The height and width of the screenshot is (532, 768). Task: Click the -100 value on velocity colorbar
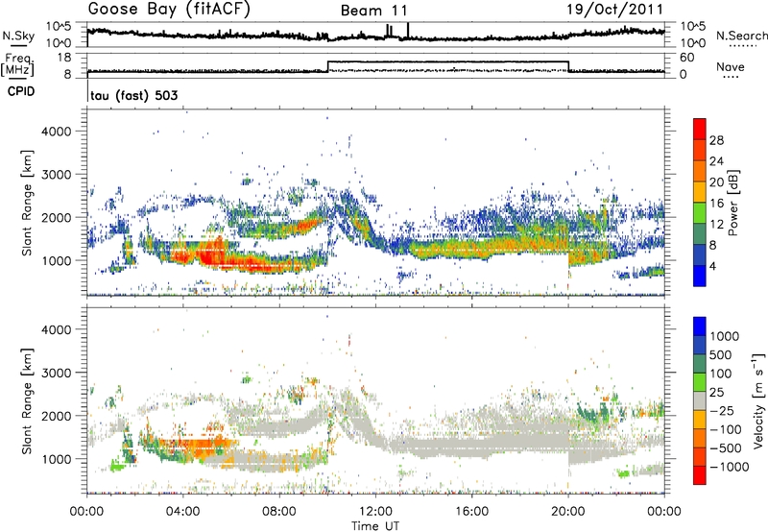[726, 429]
